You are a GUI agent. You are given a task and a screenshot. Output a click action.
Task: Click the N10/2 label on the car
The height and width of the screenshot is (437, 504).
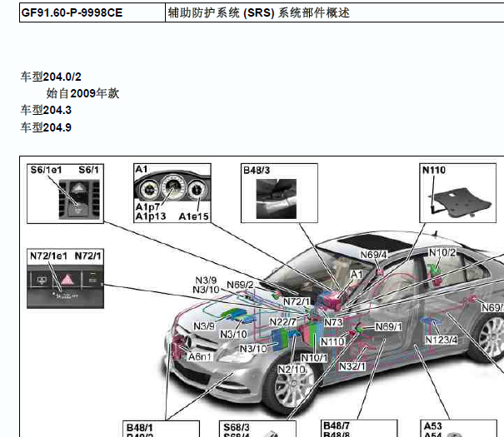click(442, 252)
